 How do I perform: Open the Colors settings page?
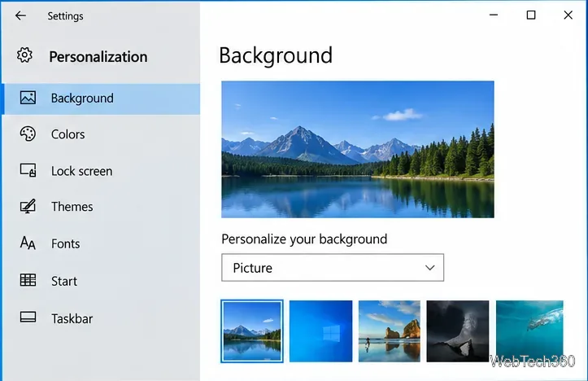[x=101, y=134]
